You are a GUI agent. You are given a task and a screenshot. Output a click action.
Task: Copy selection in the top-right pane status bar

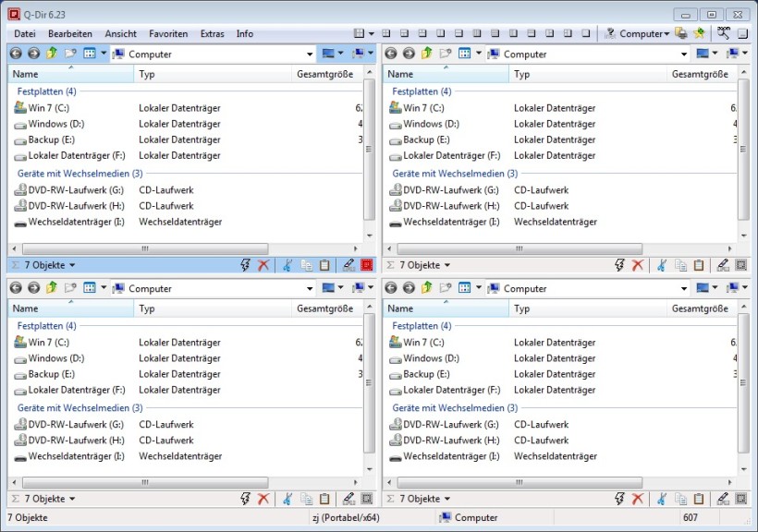tap(680, 265)
